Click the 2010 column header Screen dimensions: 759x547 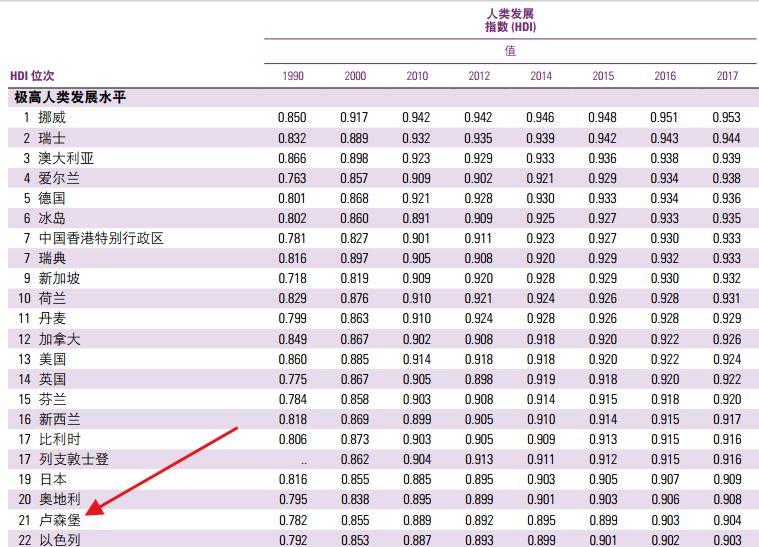(417, 76)
